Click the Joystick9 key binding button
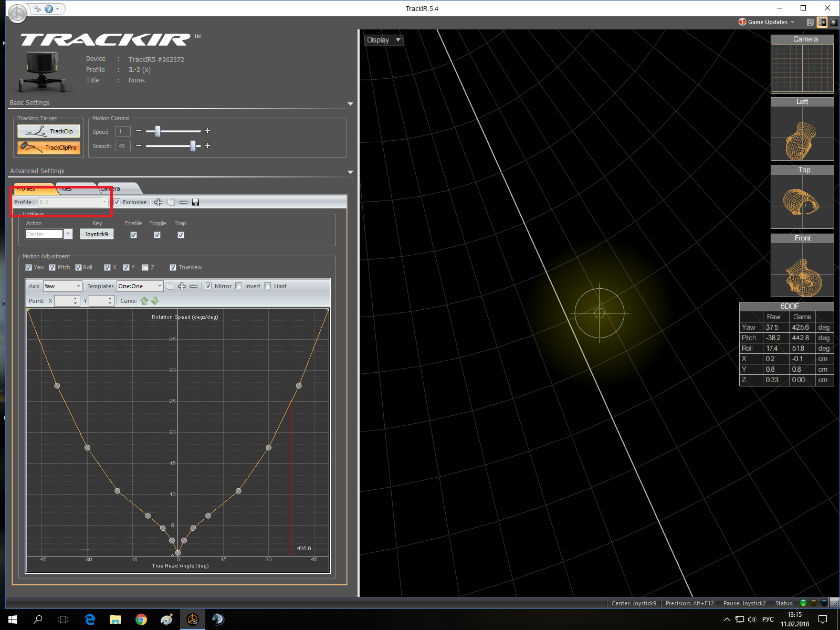 [x=97, y=234]
